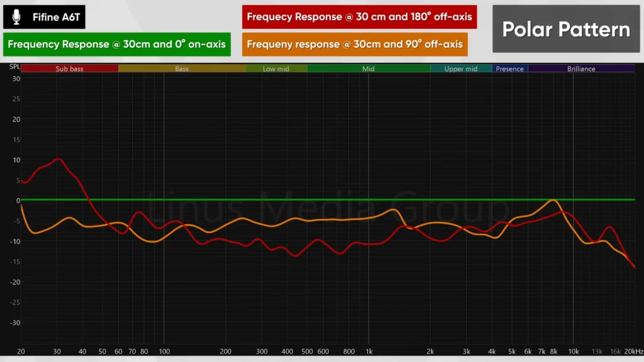Click the red curve peak near 30 Hz

(x=58, y=159)
